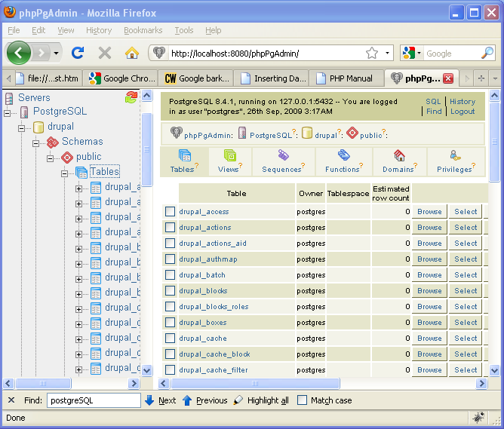
Task: Check the drupal_authmap row checkbox
Action: click(170, 259)
